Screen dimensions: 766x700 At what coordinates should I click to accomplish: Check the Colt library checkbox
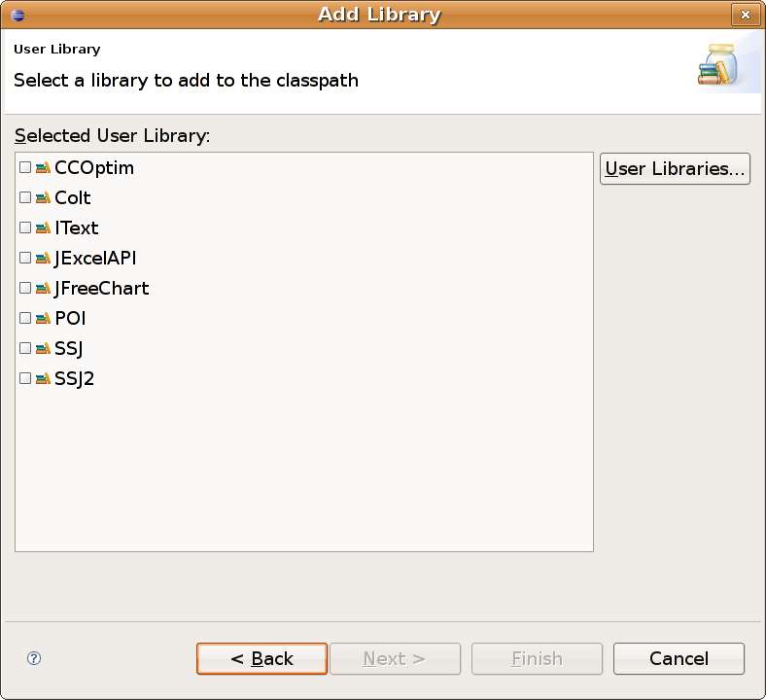pyautogui.click(x=25, y=197)
